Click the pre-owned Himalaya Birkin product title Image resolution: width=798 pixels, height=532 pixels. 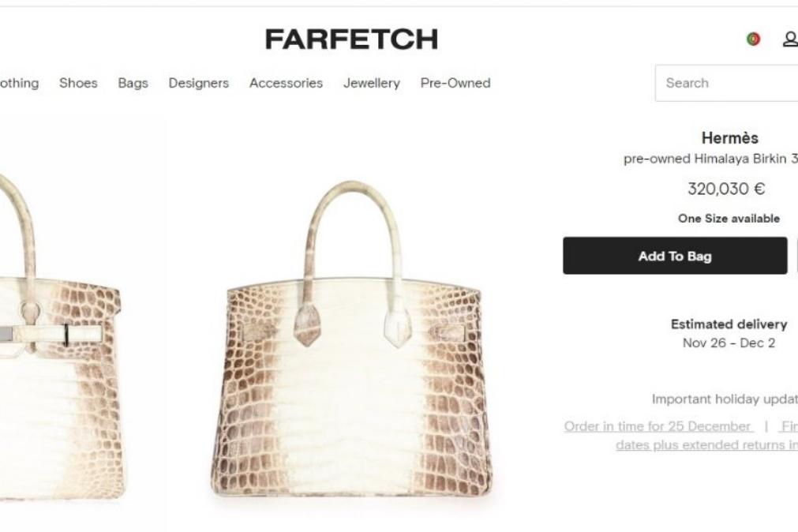tap(710, 159)
